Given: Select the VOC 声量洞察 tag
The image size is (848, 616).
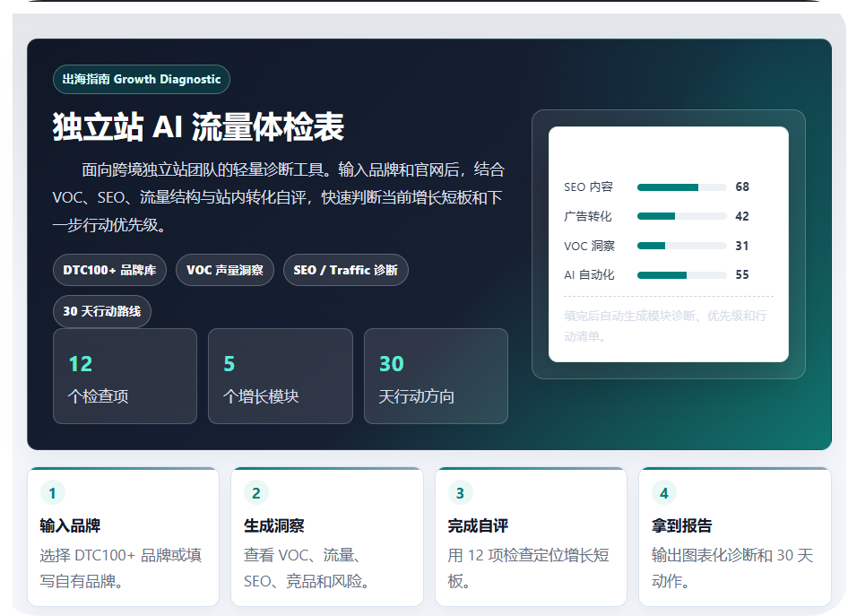Looking at the screenshot, I should coord(224,270).
